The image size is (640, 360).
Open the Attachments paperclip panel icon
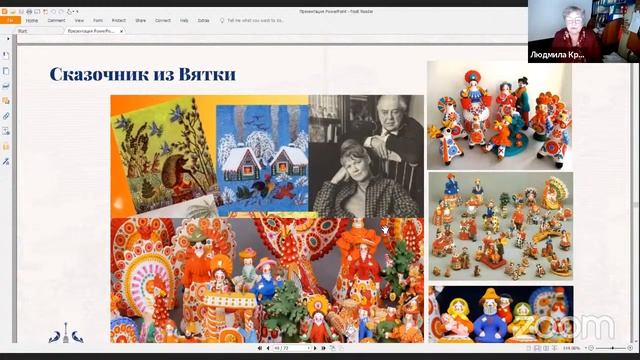tap(6, 116)
